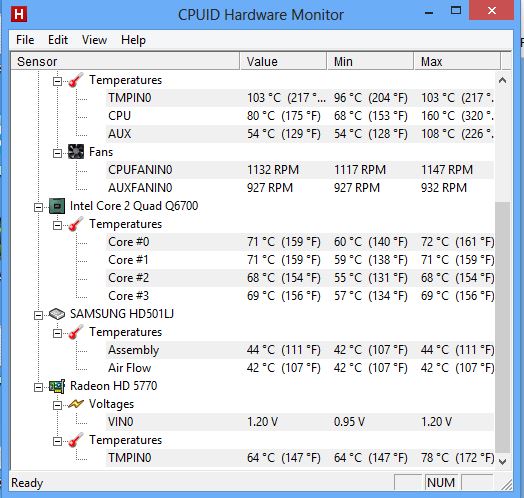Collapse the Intel Core 2 Quad Q6700 node
This screenshot has height=498, width=524.
(x=38, y=207)
